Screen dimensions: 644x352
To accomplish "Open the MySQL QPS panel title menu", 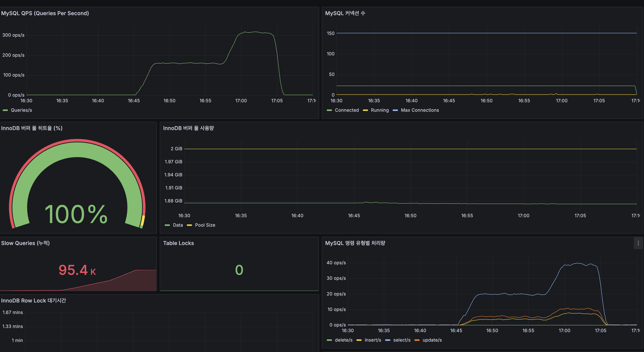I will coord(45,13).
